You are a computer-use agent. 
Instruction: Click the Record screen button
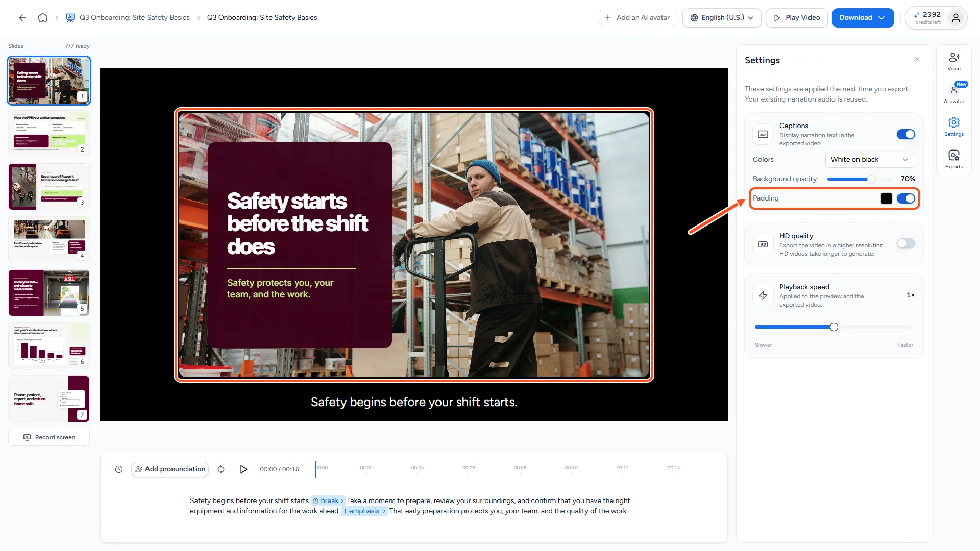[x=49, y=437]
